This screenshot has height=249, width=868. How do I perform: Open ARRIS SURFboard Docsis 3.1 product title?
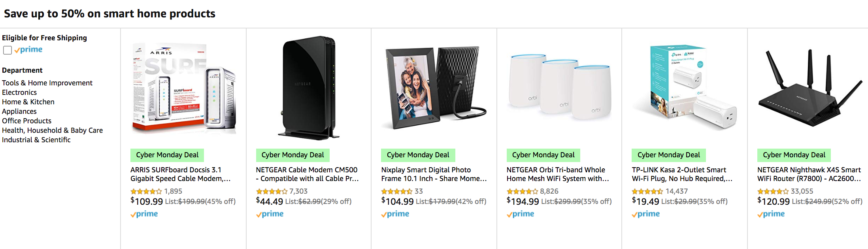pyautogui.click(x=180, y=174)
